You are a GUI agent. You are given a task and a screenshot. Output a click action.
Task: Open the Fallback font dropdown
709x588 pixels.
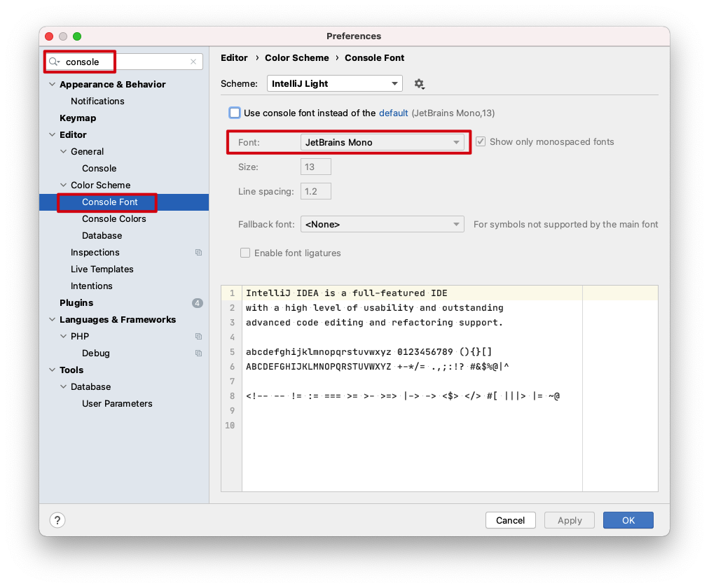(x=382, y=225)
